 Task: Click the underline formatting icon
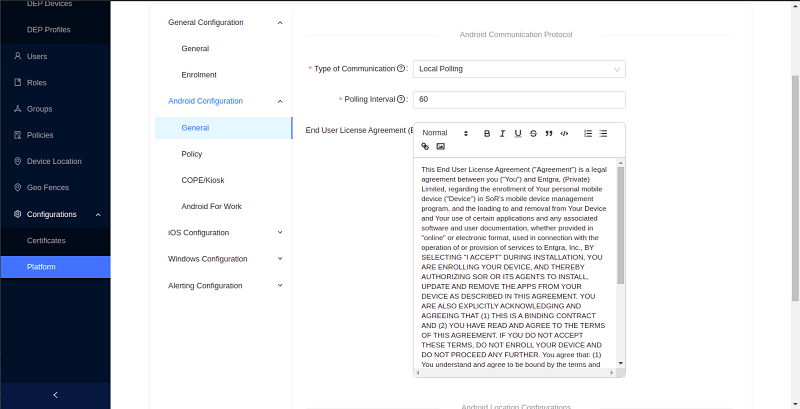click(x=518, y=133)
